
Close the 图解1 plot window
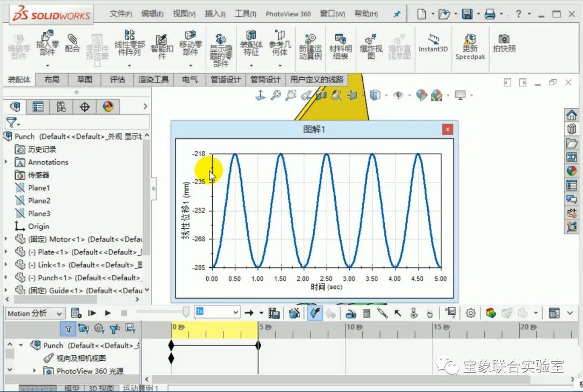click(448, 129)
